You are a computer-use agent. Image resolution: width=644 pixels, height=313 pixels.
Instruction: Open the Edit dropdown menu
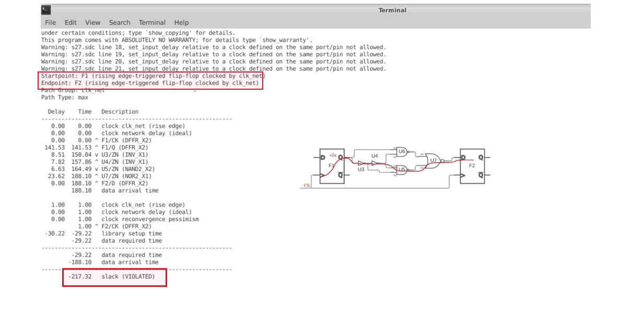click(71, 22)
